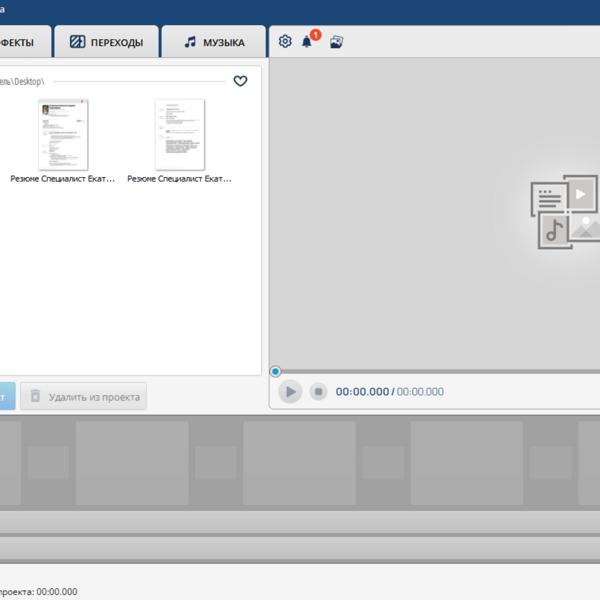This screenshot has height=600, width=600.
Task: Open the notifications bell with badge
Action: [x=308, y=42]
